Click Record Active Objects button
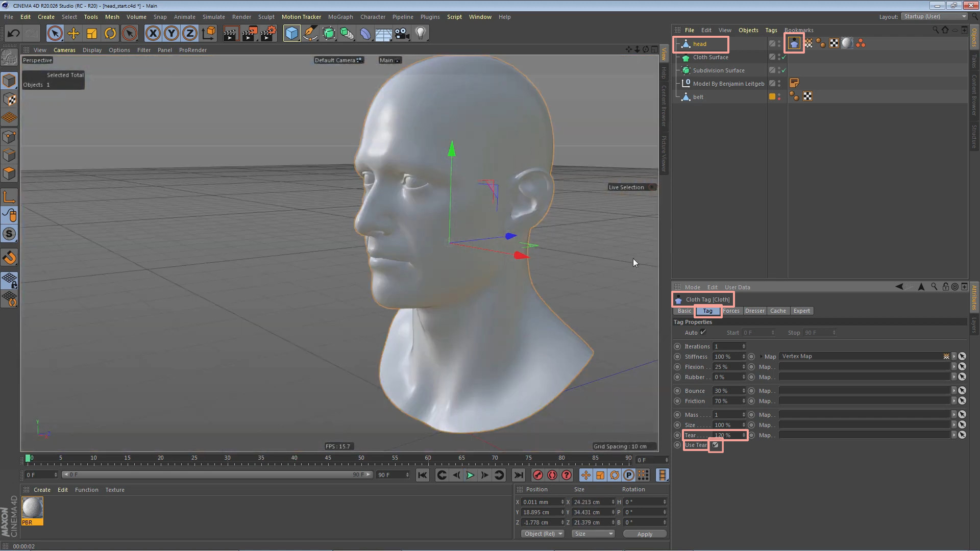Screen dimensions: 980x551 537,475
